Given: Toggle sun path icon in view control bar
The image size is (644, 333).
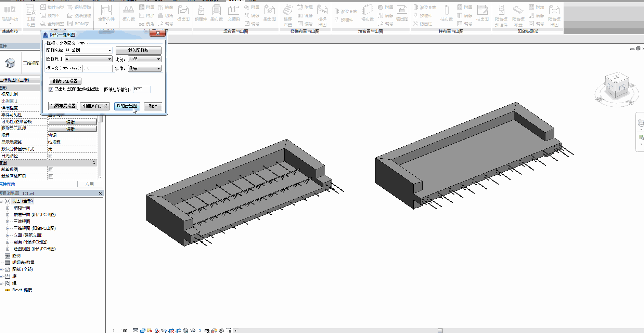Looking at the screenshot, I should [x=150, y=331].
